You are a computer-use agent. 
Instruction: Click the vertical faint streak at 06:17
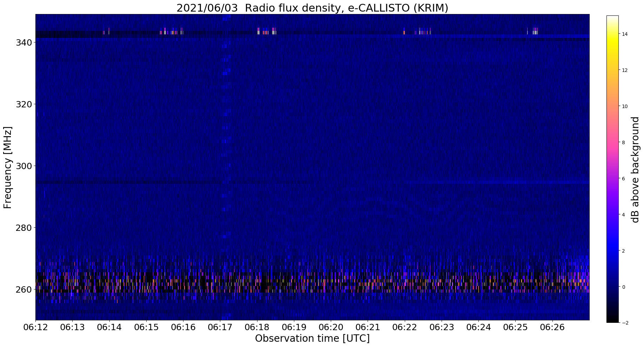coord(226,167)
